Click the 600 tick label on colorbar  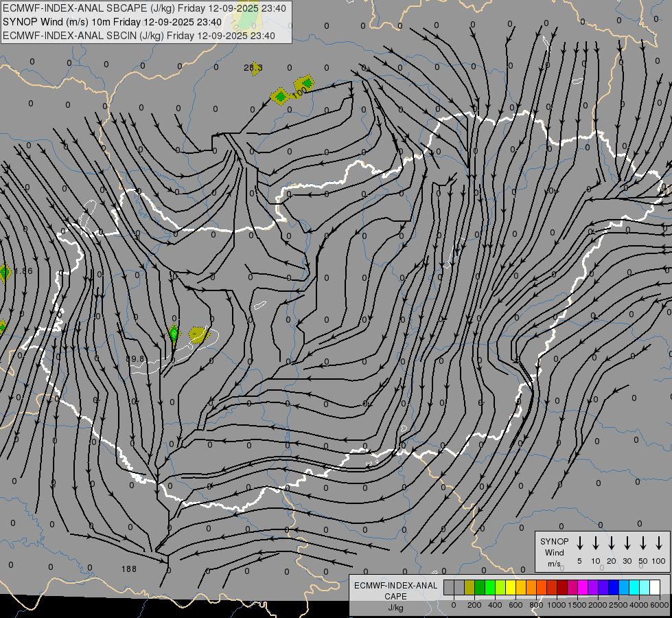515,605
